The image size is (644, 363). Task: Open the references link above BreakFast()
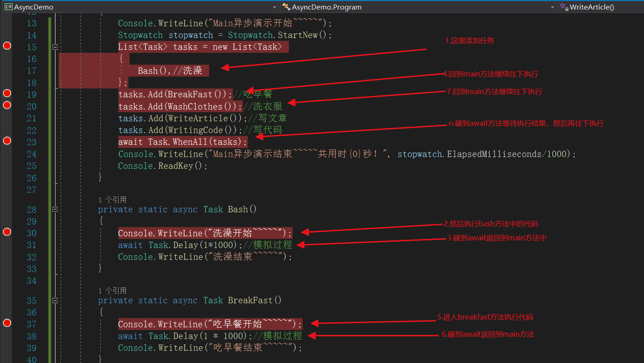tap(112, 291)
